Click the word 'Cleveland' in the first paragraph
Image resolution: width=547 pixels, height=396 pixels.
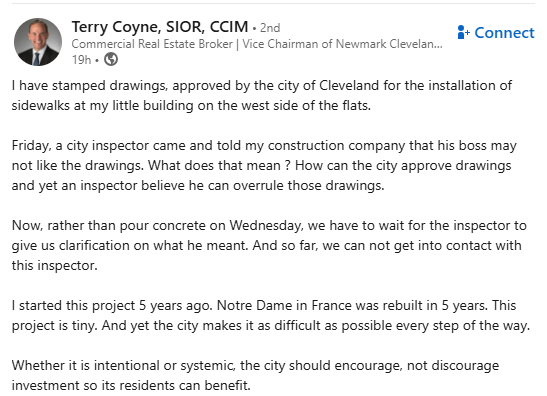349,85
